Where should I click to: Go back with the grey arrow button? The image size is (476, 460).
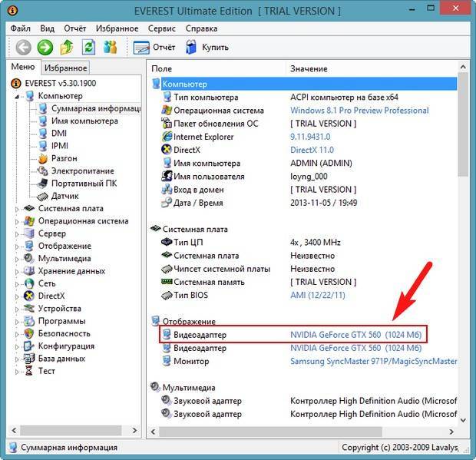(x=23, y=48)
